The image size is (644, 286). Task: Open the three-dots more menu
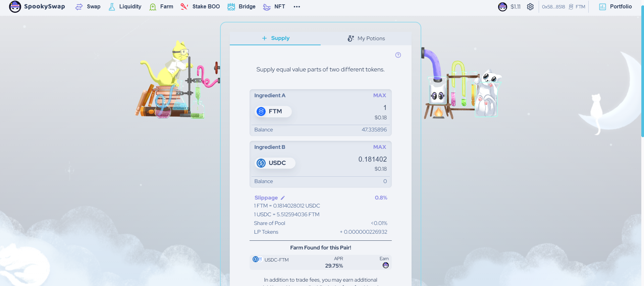click(x=297, y=7)
